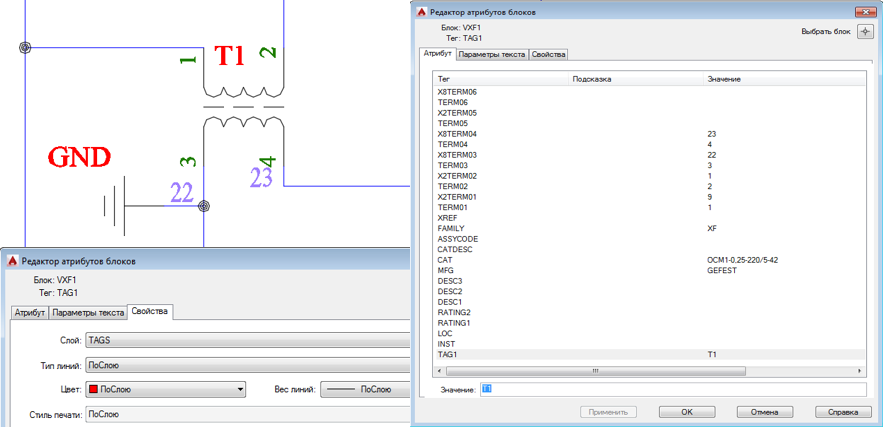The width and height of the screenshot is (884, 427).
Task: Open the Стиль печати dropdown
Action: (x=247, y=414)
